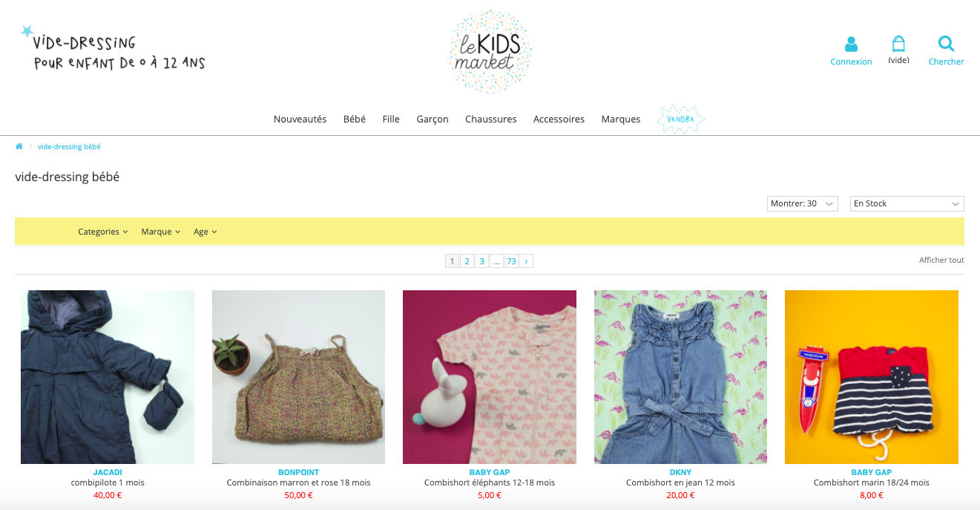Open the shopping bag cart icon

(898, 43)
